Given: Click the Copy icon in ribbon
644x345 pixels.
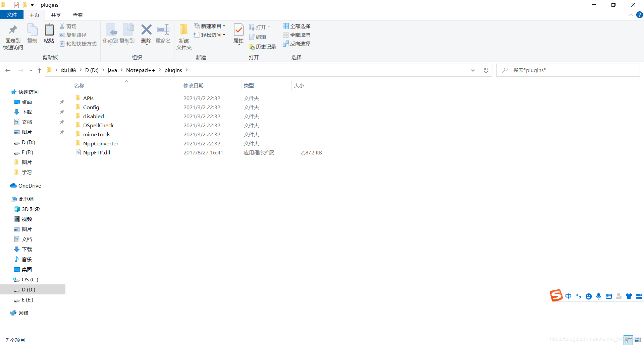Looking at the screenshot, I should [x=32, y=30].
